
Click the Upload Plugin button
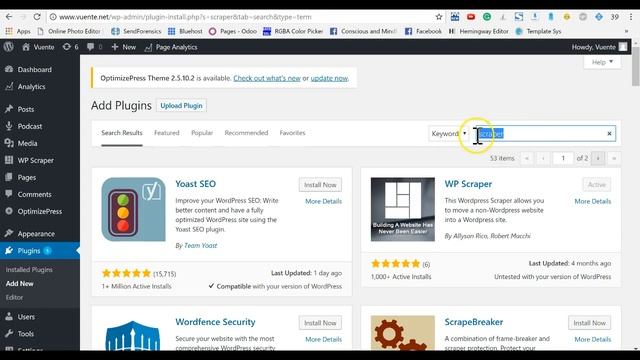181,105
